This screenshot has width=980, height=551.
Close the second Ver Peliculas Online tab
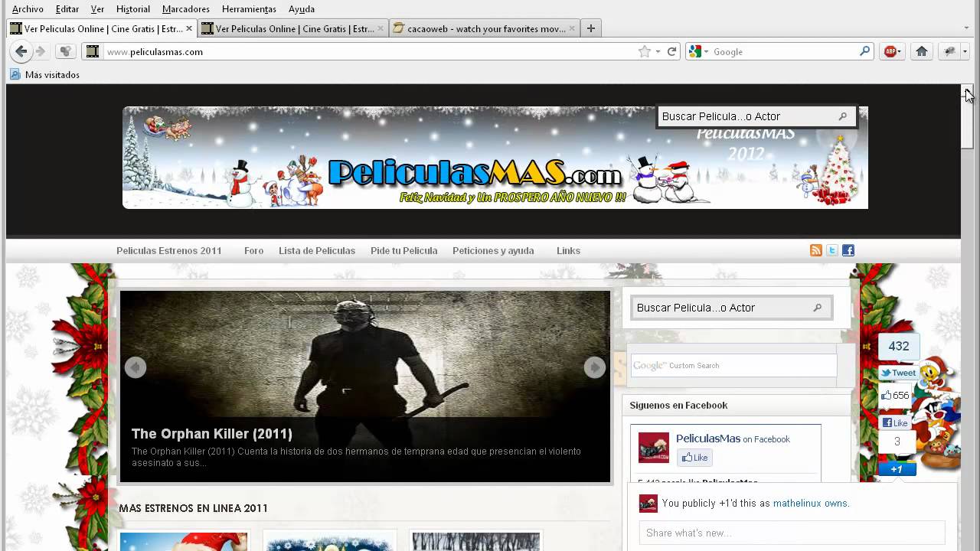[x=381, y=28]
